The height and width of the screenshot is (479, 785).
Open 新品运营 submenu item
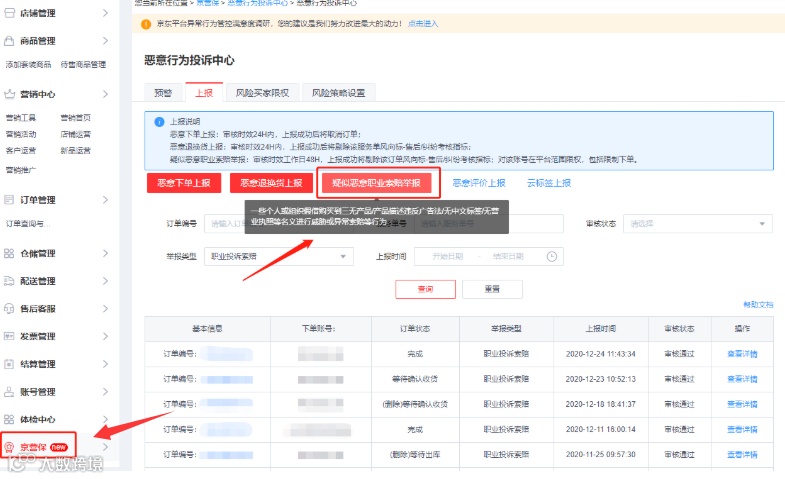76,151
